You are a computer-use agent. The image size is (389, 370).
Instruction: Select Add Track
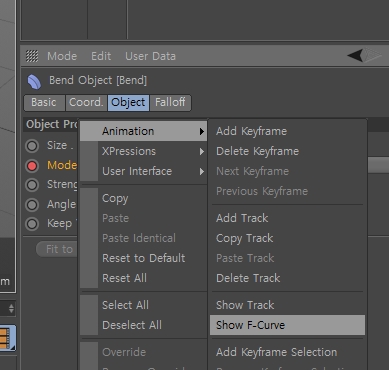tap(287, 218)
